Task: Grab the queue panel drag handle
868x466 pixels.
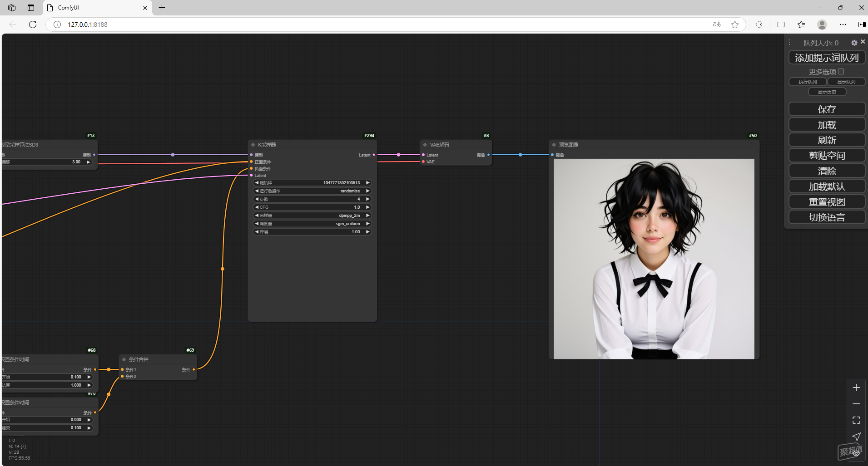Action: (x=791, y=42)
